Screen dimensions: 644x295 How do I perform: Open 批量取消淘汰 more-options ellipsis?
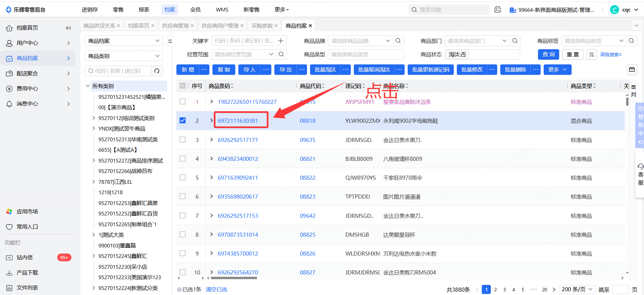click(x=399, y=69)
